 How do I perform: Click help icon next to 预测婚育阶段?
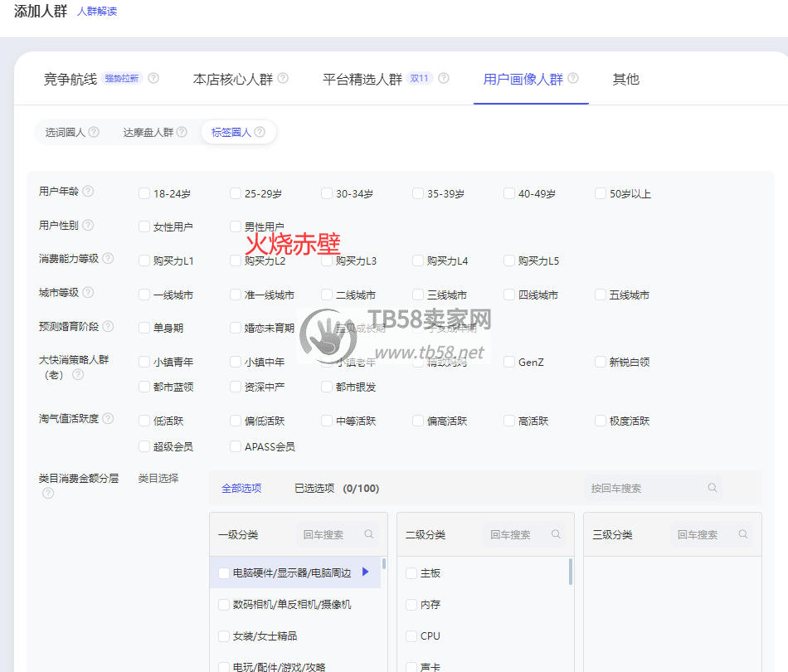coord(108,326)
